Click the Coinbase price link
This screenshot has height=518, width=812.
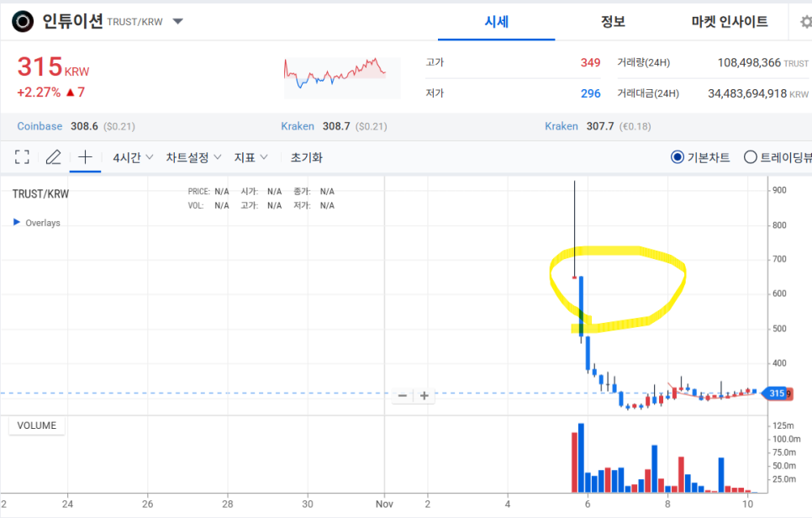(x=40, y=126)
